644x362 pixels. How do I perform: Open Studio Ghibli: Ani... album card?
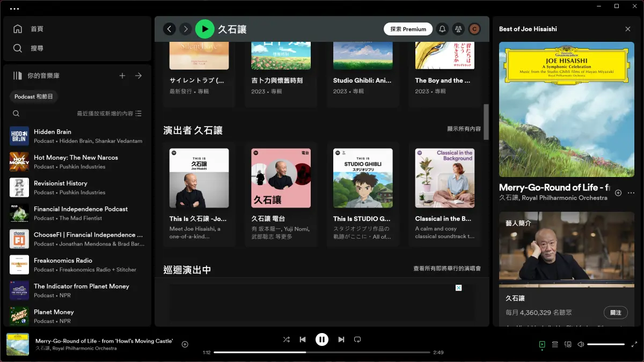point(363,74)
